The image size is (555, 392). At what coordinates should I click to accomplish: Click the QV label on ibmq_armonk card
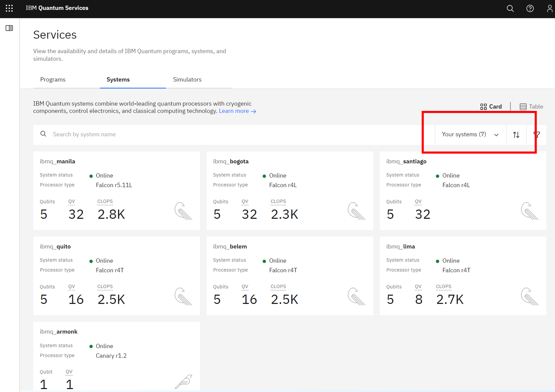[x=69, y=372]
